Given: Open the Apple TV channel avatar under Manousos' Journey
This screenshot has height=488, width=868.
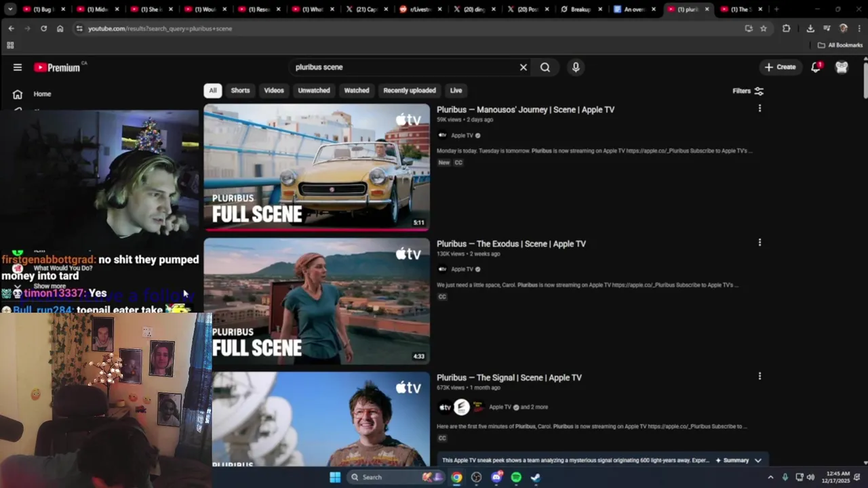Looking at the screenshot, I should (443, 135).
